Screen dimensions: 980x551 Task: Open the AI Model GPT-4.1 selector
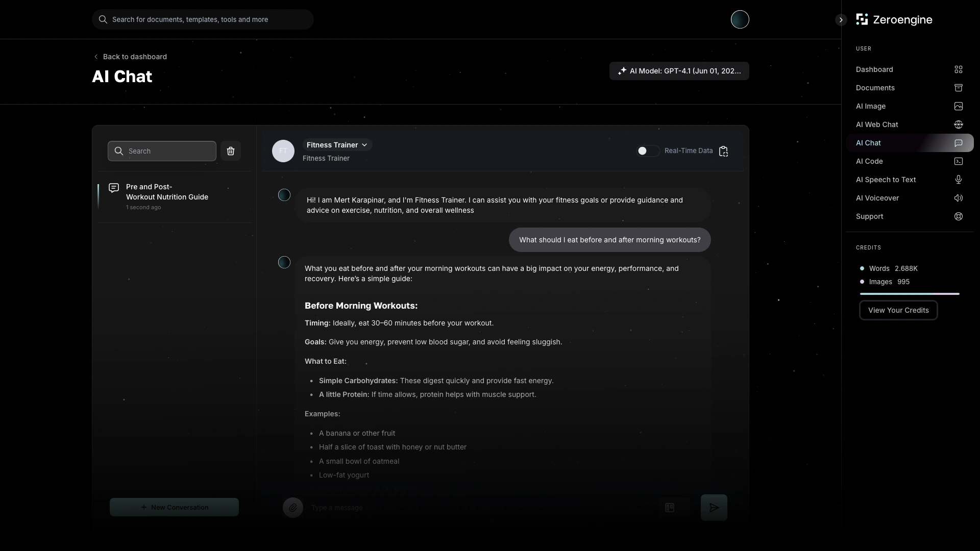coord(679,71)
